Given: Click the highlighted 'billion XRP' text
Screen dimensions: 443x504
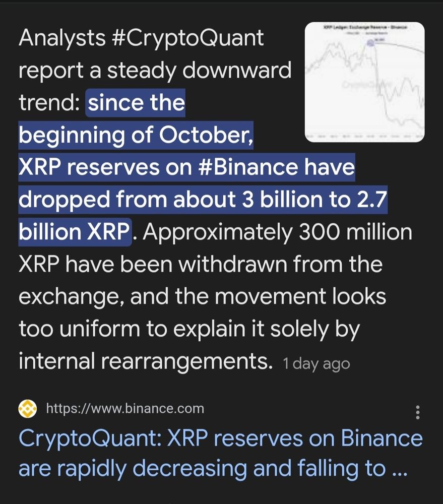Looking at the screenshot, I should coord(74,232).
